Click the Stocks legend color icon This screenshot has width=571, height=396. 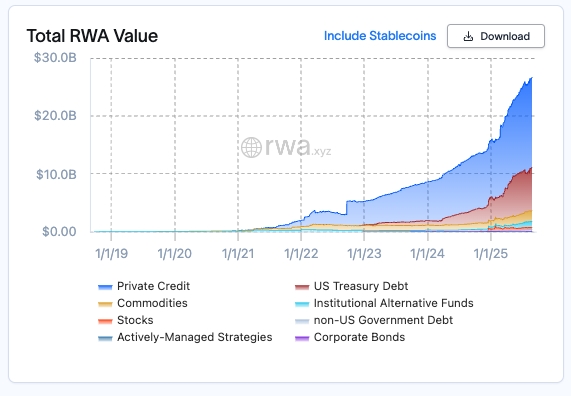point(105,321)
